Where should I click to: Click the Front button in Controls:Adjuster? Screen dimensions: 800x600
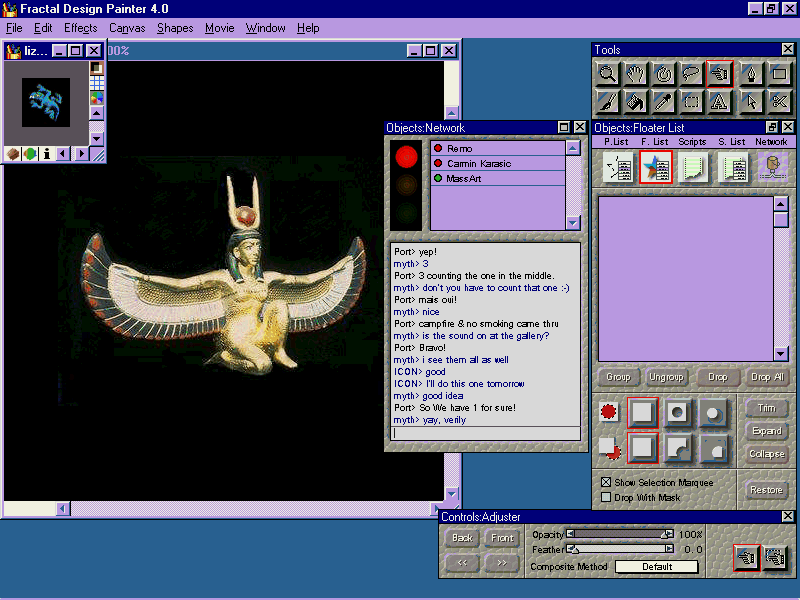(x=502, y=538)
